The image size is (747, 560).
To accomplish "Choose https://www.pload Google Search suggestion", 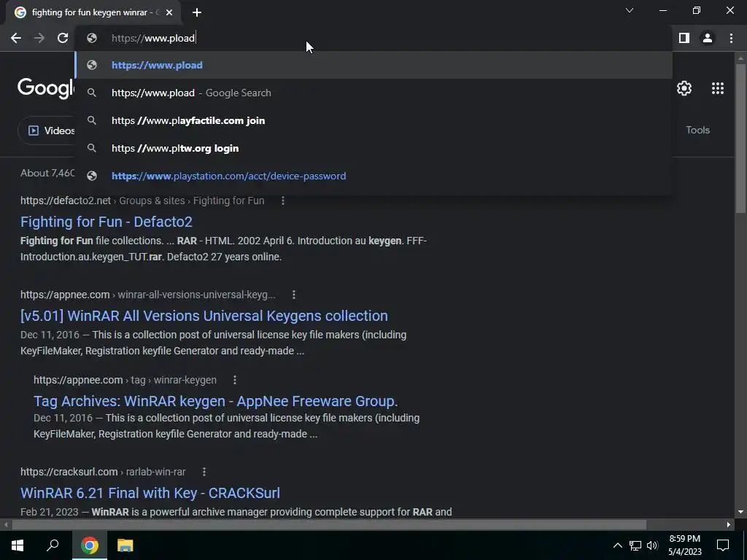I will click(x=373, y=93).
